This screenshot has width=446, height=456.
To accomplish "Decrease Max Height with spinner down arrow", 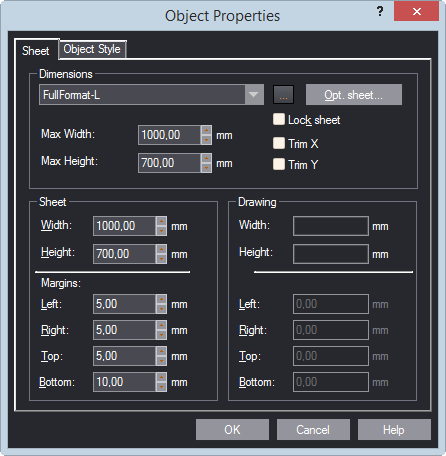I will [206, 168].
